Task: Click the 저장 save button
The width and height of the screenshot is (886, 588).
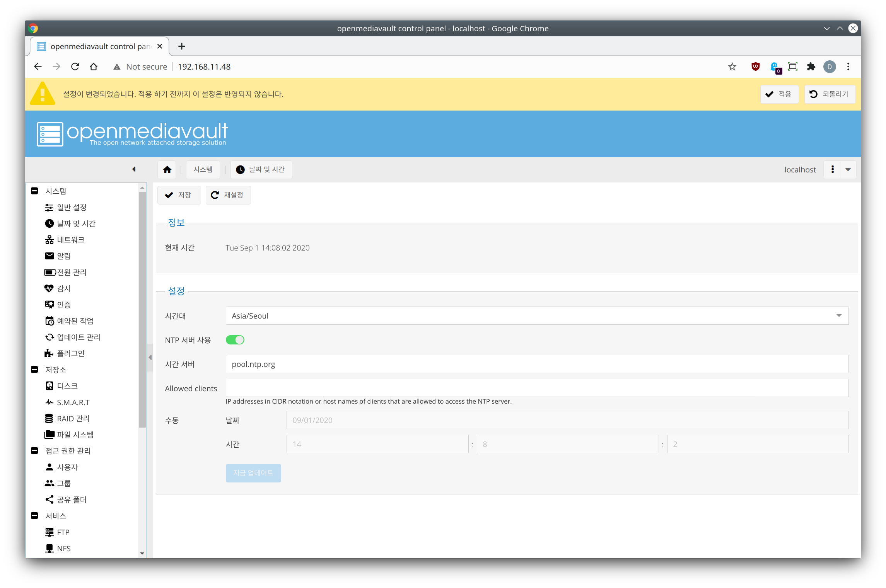Action: pos(179,195)
